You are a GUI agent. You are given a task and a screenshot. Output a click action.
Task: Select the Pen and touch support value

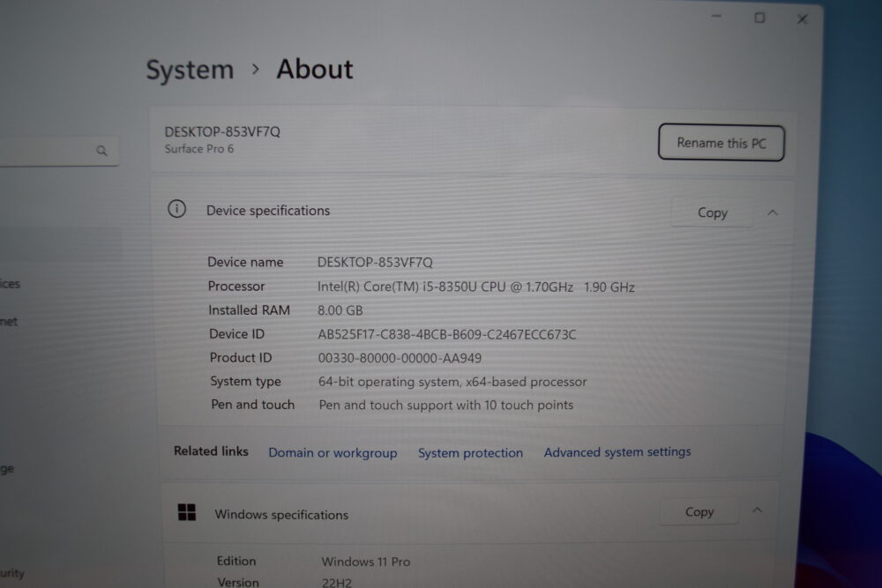point(446,406)
